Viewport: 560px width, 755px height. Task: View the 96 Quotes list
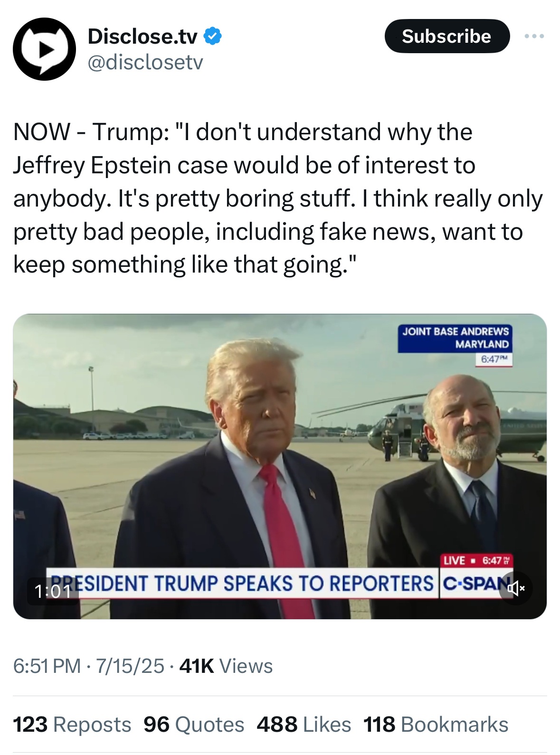[194, 725]
